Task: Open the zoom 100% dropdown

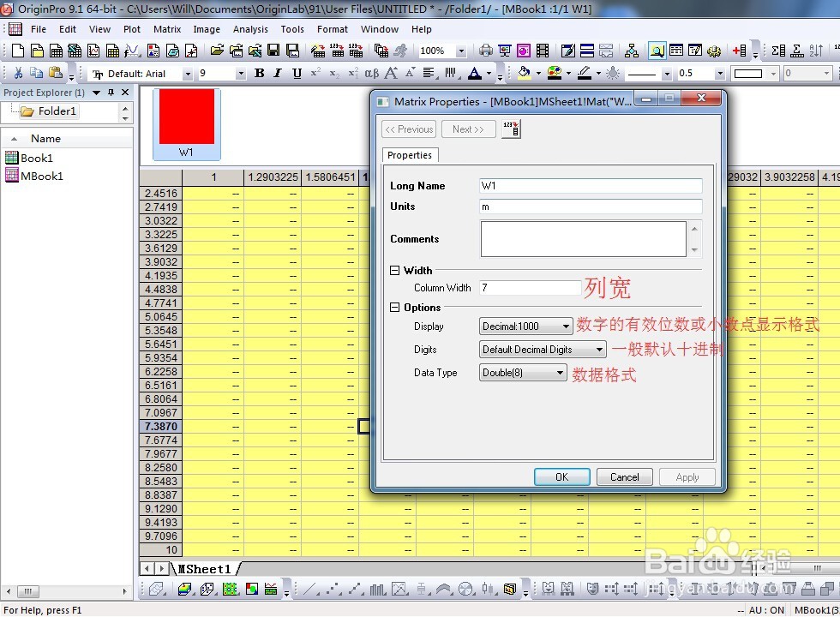Action: pyautogui.click(x=461, y=51)
